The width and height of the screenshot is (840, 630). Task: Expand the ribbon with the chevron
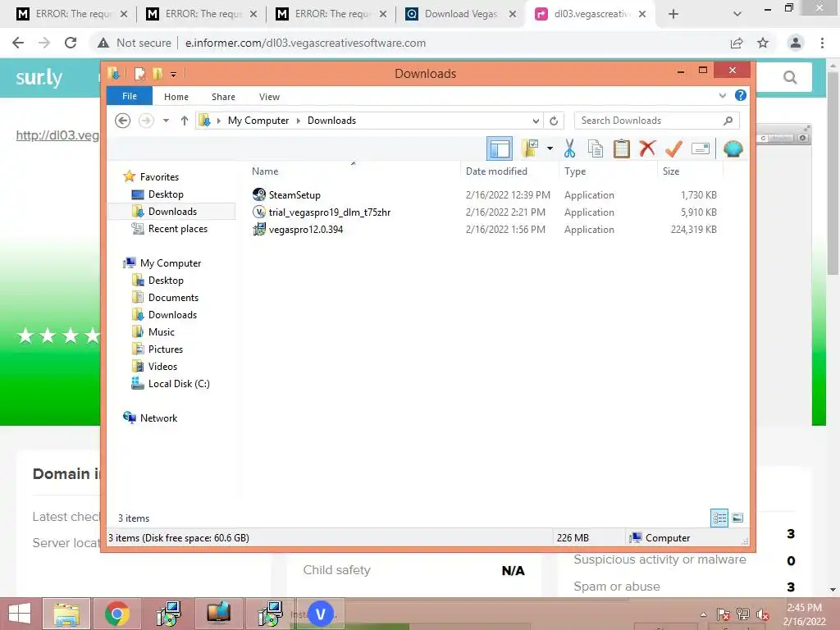722,96
